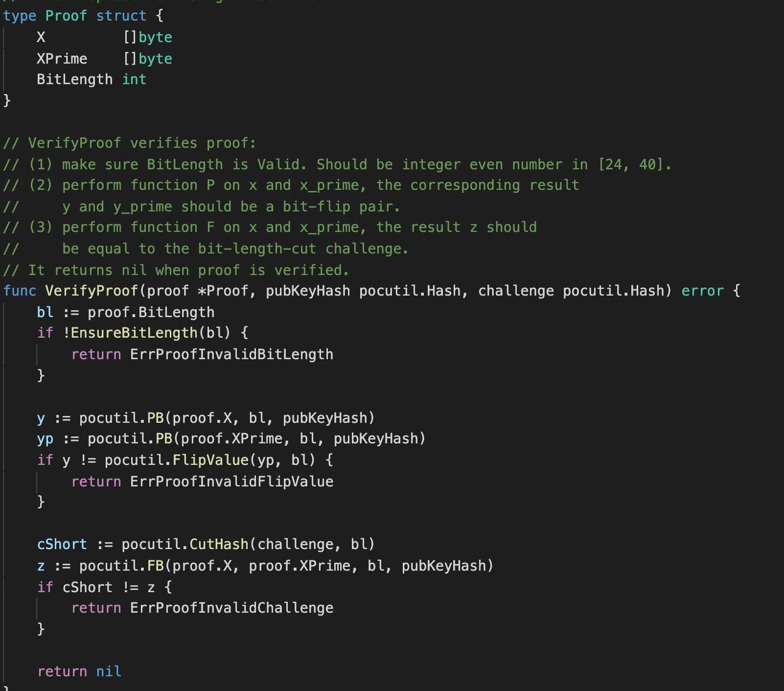784x691 pixels.
Task: Place cursor on XPrime struct field
Action: point(62,59)
